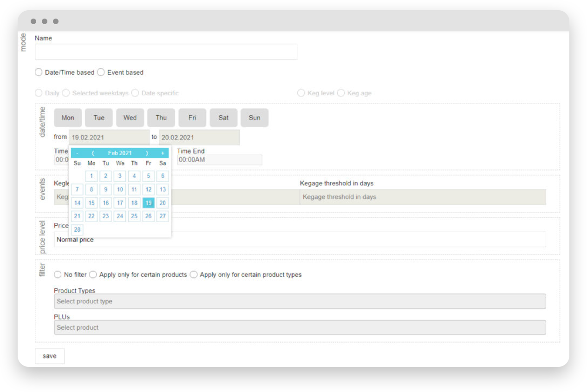Toggle the Tue weekday button

(99, 118)
